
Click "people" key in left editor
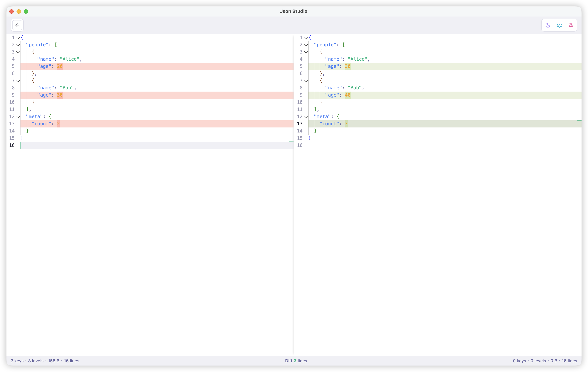37,45
